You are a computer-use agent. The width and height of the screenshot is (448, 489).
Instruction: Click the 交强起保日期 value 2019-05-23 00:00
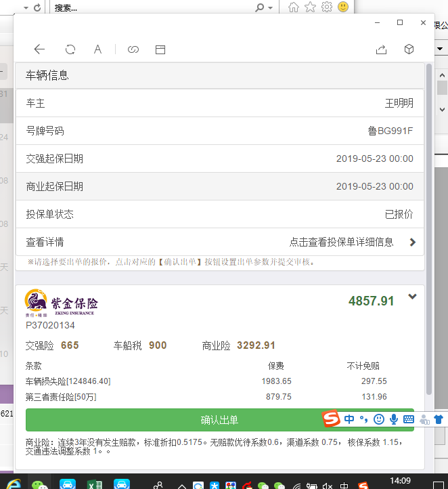pyautogui.click(x=374, y=158)
